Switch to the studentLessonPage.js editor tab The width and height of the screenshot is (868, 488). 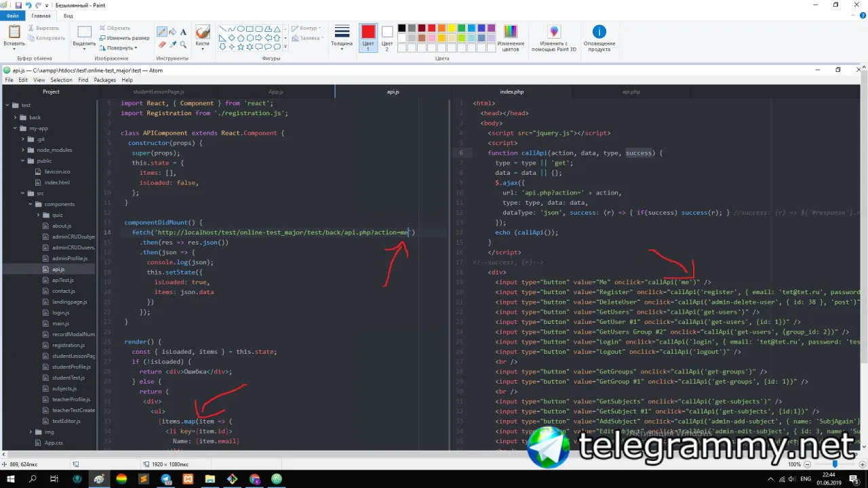(159, 91)
